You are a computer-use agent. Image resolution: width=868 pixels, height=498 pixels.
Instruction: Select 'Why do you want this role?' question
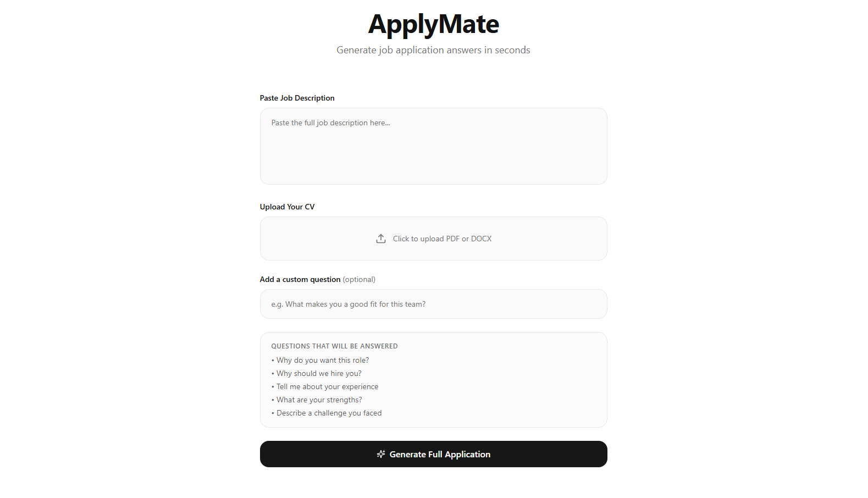pyautogui.click(x=322, y=360)
